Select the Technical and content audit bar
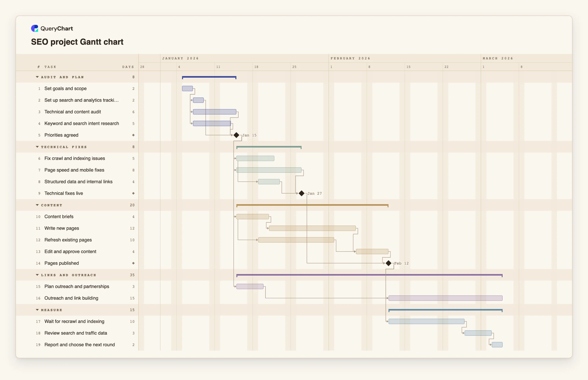The width and height of the screenshot is (588, 380). (x=215, y=112)
